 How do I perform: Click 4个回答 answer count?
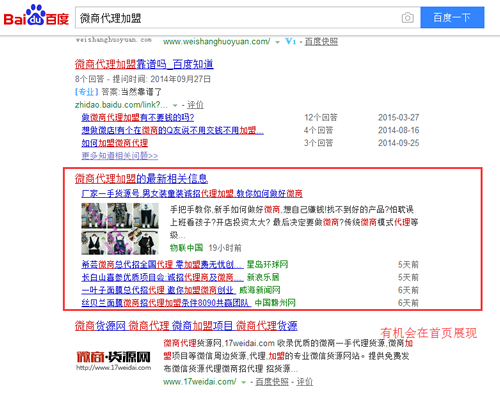[x=318, y=130]
